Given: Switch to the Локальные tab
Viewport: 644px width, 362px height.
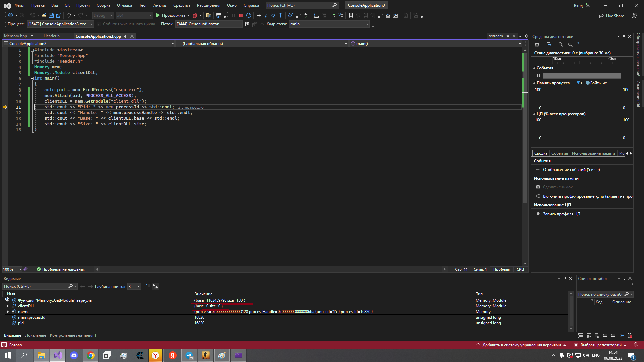Looking at the screenshot, I should (36, 335).
